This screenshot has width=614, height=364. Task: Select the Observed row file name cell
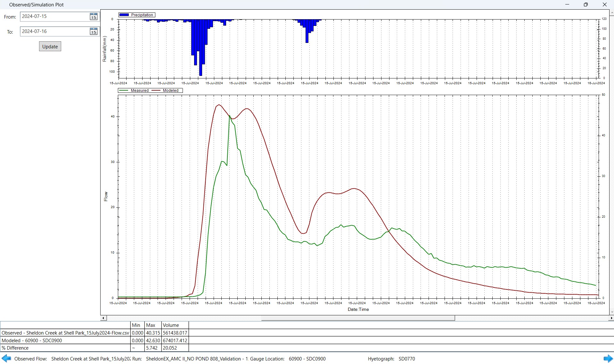[x=66, y=333]
